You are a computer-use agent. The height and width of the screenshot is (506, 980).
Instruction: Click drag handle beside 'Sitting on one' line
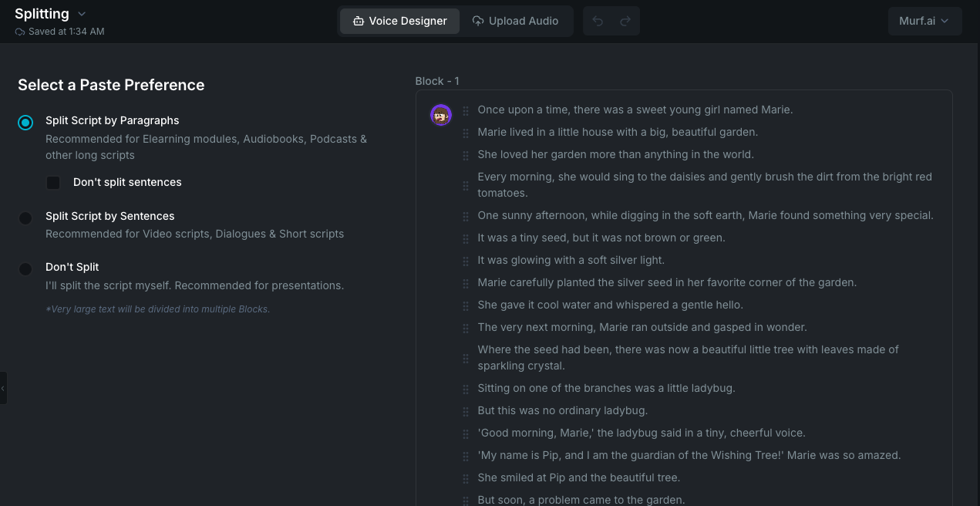[x=466, y=390]
